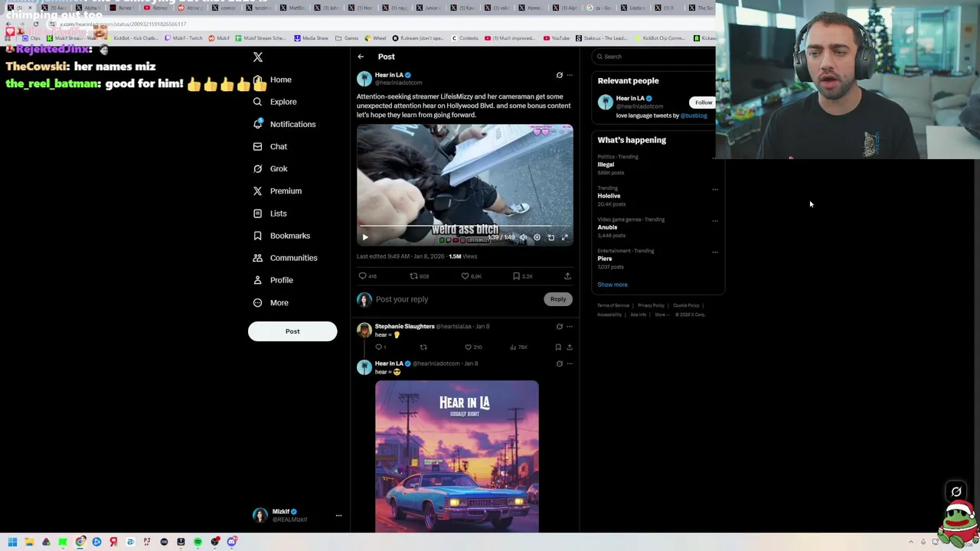Play the video in the post
Image resolution: width=980 pixels, height=551 pixels.
pyautogui.click(x=365, y=237)
